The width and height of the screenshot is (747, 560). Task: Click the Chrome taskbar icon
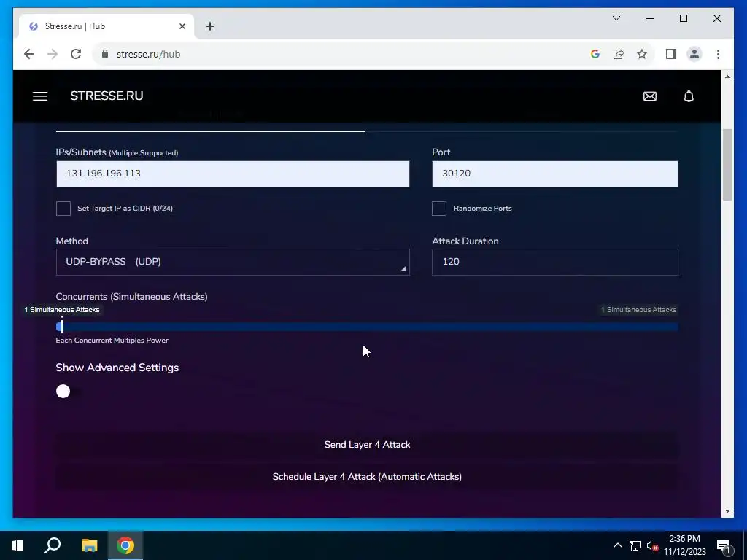click(x=125, y=545)
